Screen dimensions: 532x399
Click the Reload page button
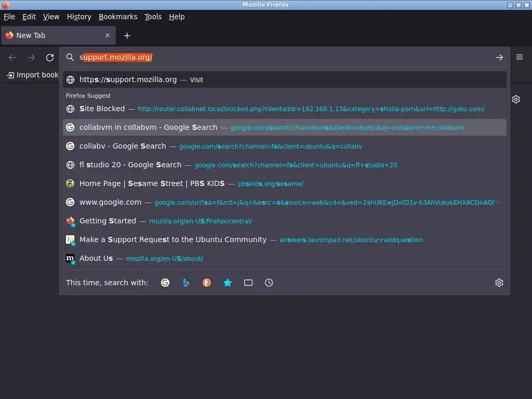50,58
